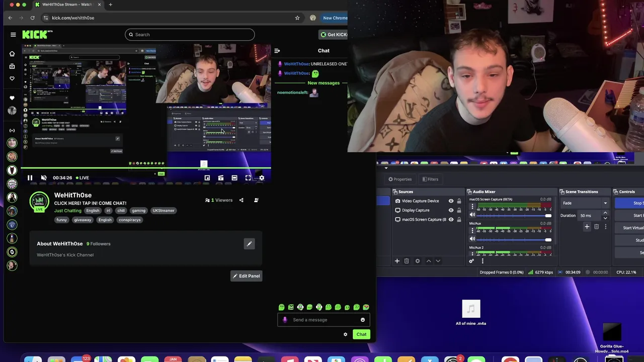Viewport: 644px width, 362px height.
Task: Click the 9 Followers text
Action: 98,244
